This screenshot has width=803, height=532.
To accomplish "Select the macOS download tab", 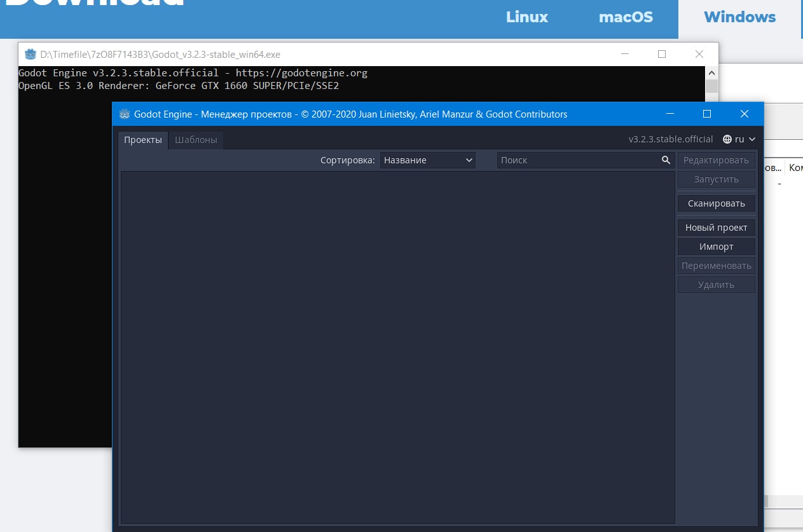I will [x=626, y=17].
